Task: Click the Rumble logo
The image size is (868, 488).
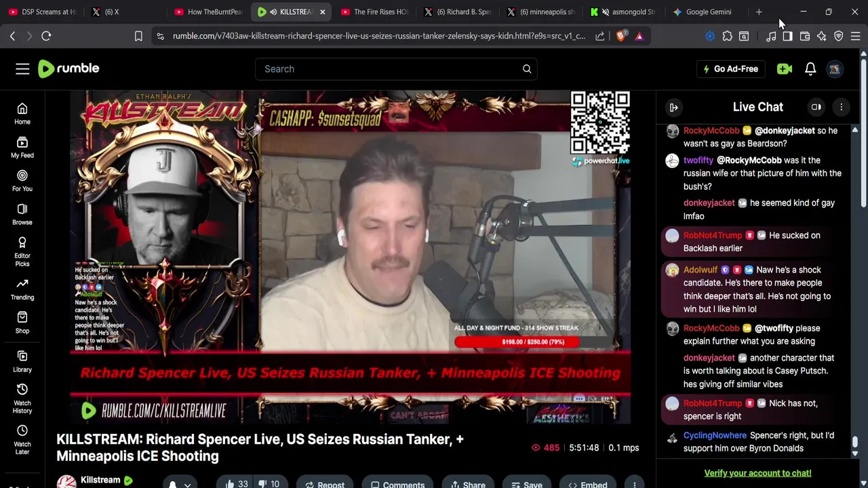Action: coord(68,68)
